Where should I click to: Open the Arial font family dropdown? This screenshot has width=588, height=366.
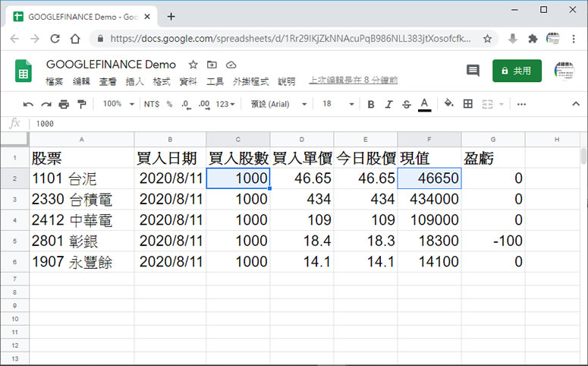pyautogui.click(x=278, y=104)
